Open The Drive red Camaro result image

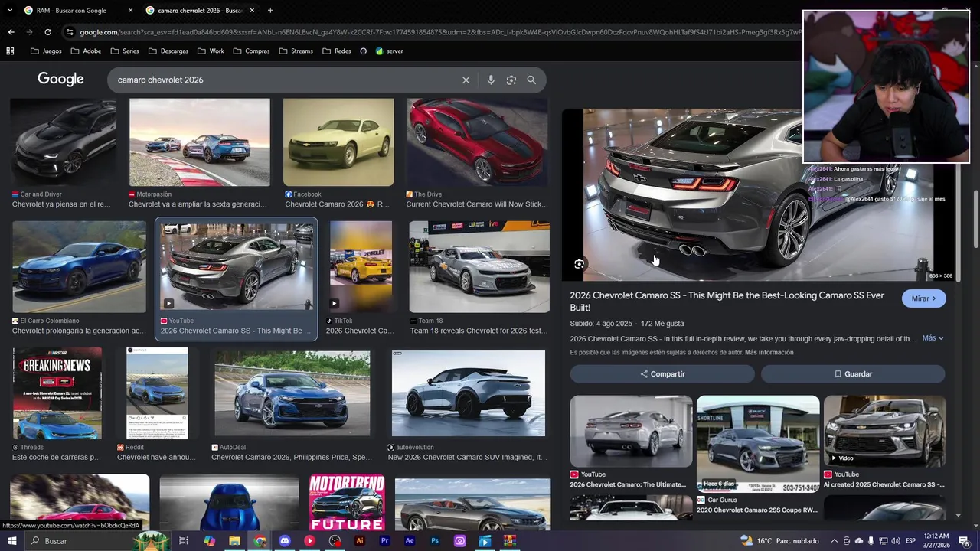[x=477, y=142]
